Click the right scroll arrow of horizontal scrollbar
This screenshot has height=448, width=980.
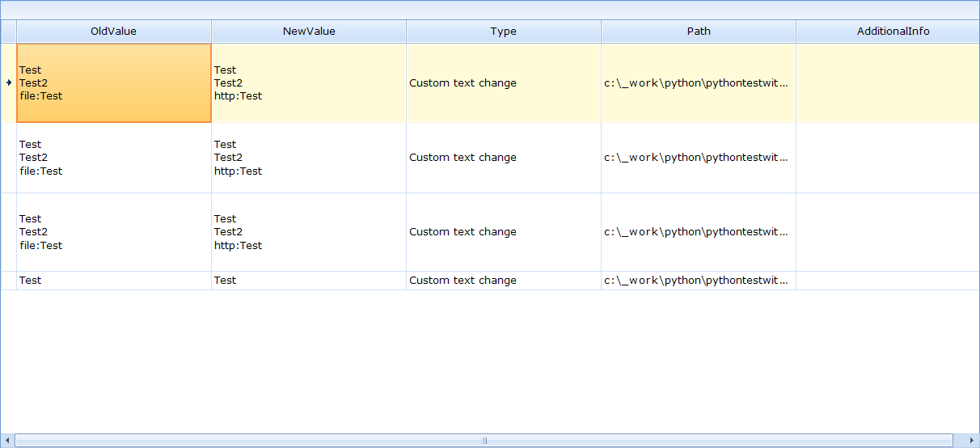(971, 441)
